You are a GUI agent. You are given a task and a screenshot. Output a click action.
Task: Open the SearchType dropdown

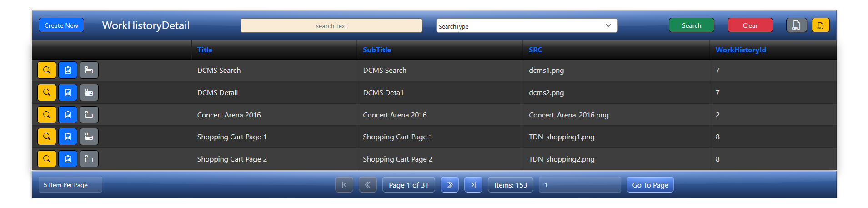click(x=527, y=25)
